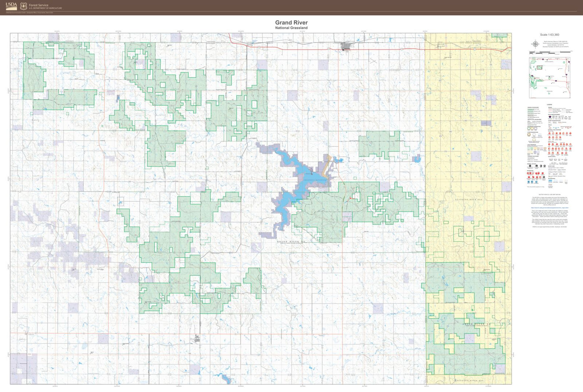Viewport: 583px width, 392px height.
Task: Click the interstate highway shield in the road legend
Action: (x=550, y=116)
